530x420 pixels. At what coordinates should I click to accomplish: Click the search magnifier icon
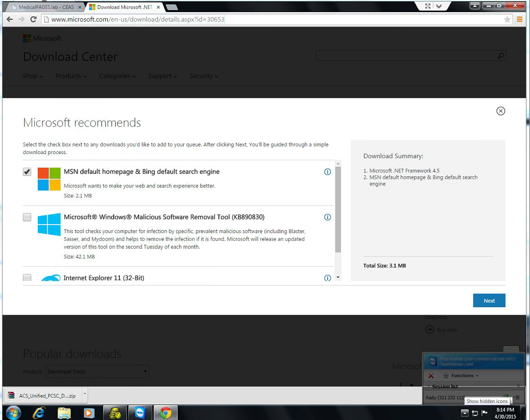point(501,56)
